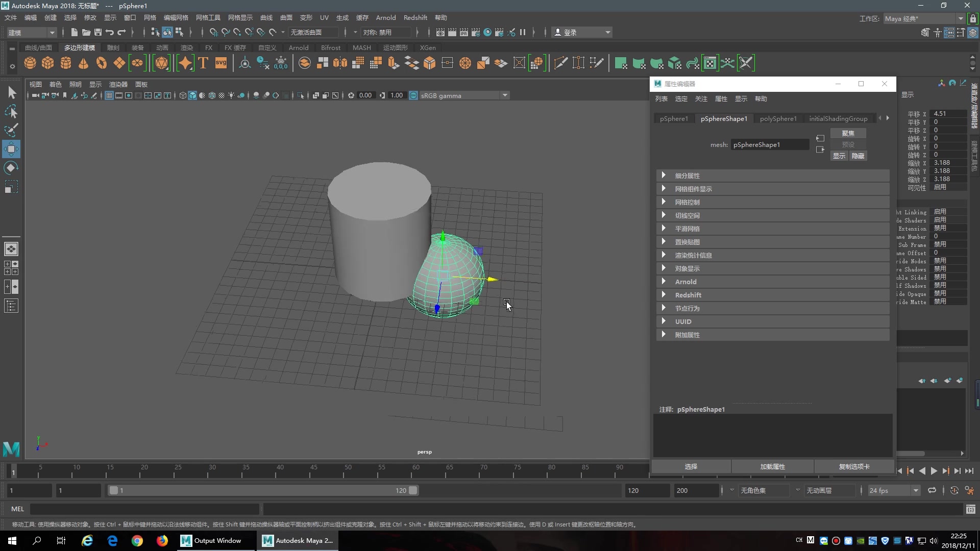The width and height of the screenshot is (980, 551).
Task: Activate the Paint Selection tool
Action: point(11,130)
